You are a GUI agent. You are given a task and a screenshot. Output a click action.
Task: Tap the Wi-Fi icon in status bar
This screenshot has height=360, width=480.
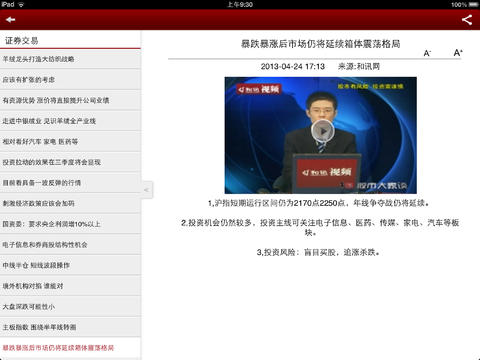21,5
